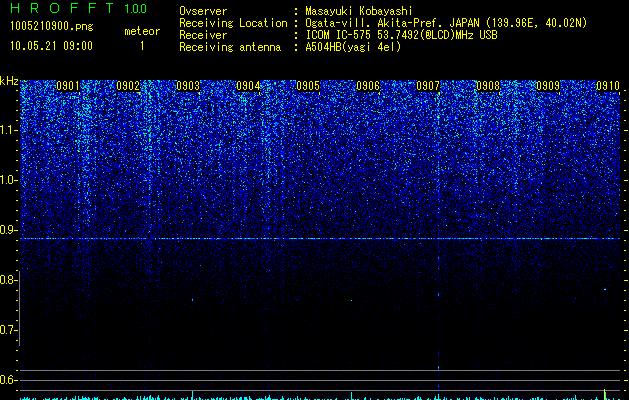This screenshot has width=629, height=400.
Task: Click the 0.7 kHz axis label
Action: [8, 330]
